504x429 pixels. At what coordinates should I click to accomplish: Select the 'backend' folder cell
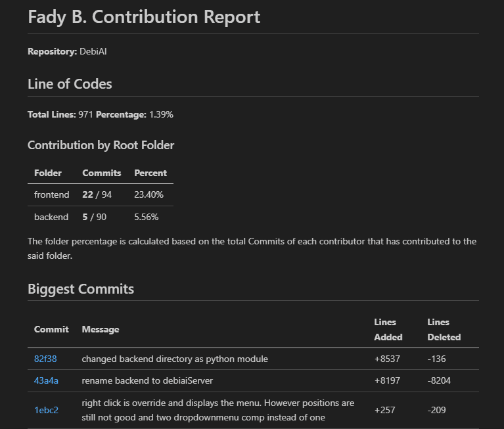click(x=51, y=217)
